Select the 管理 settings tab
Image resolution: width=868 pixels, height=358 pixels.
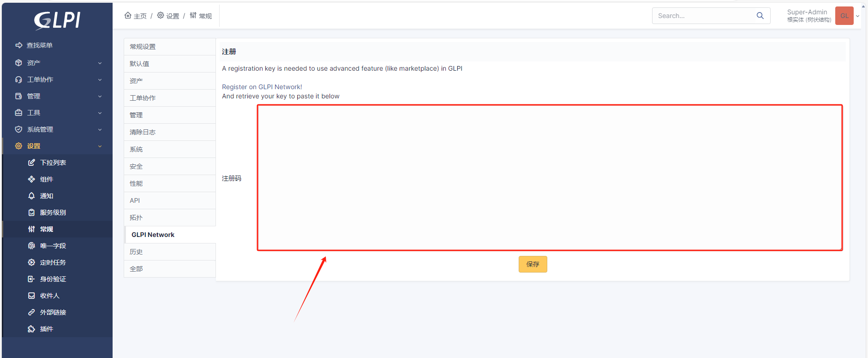170,115
